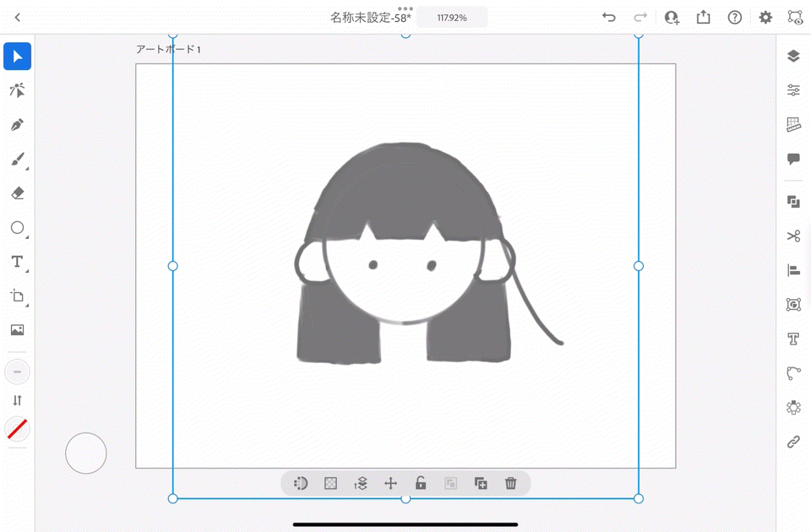Open the Properties panel
Screen dimensions: 811x532
tap(793, 90)
